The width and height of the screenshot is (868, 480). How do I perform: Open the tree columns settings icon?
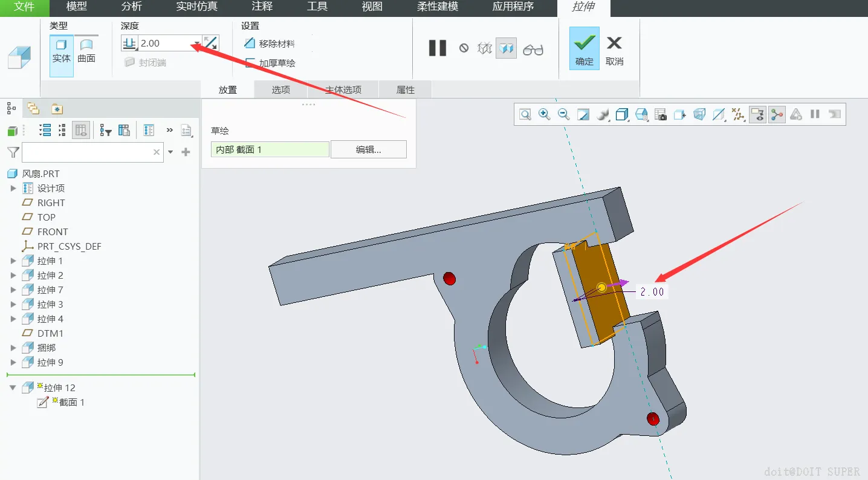(x=124, y=130)
